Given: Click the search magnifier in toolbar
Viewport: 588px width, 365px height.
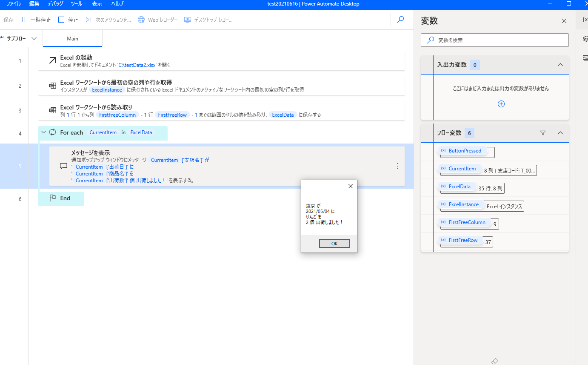Looking at the screenshot, I should click(400, 20).
